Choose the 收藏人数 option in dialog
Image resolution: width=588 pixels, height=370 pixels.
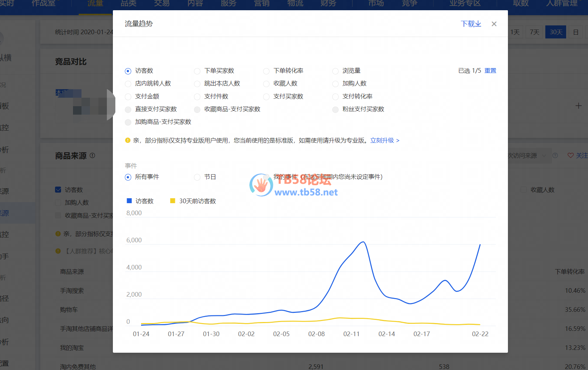[266, 84]
